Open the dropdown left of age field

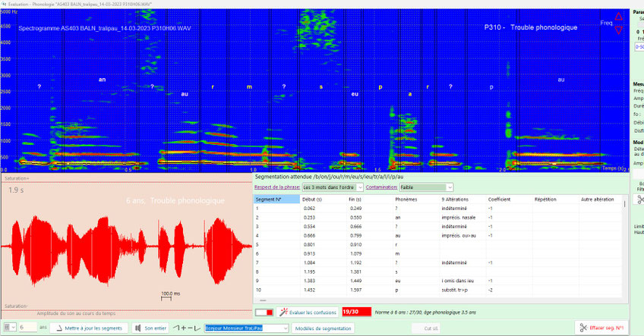click(8, 328)
